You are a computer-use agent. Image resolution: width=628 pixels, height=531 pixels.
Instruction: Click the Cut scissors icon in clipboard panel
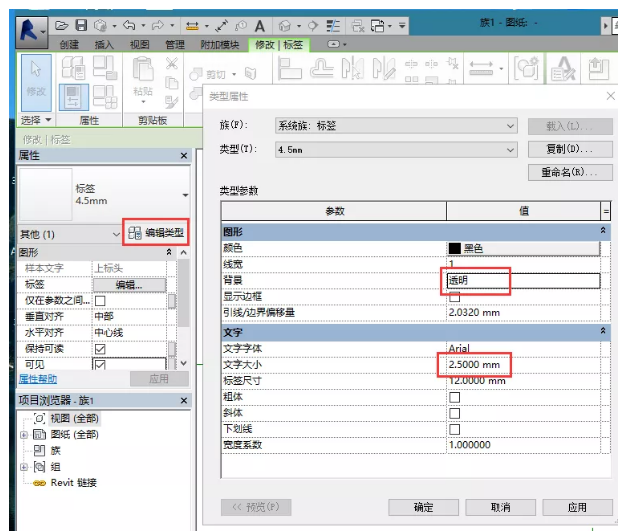[172, 63]
